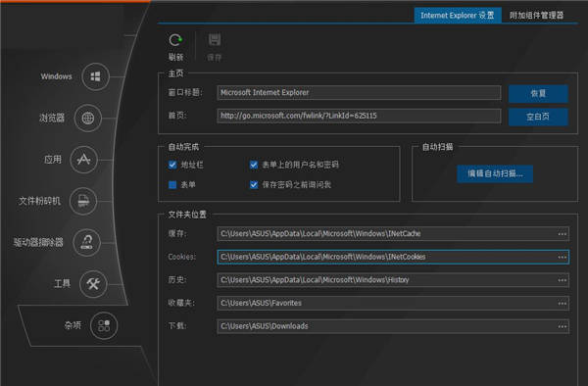The image size is (588, 386).
Task: Click the Windows sidebar label
Action: (56, 76)
